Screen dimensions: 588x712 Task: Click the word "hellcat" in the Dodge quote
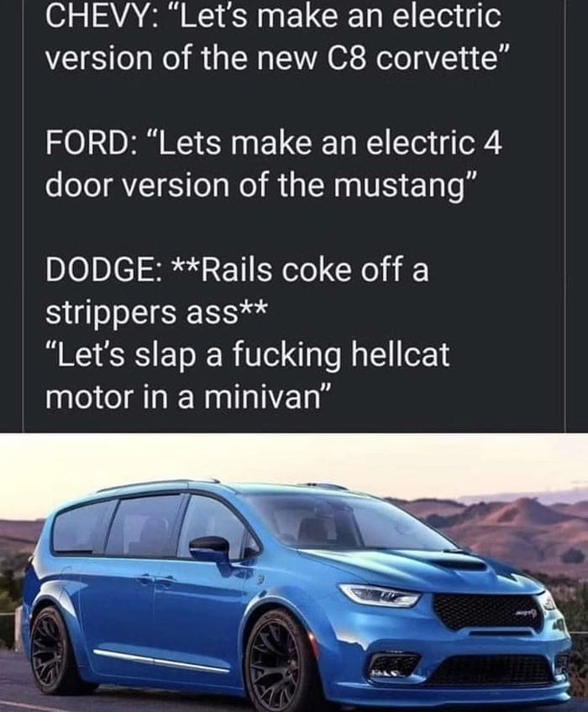tap(401, 354)
